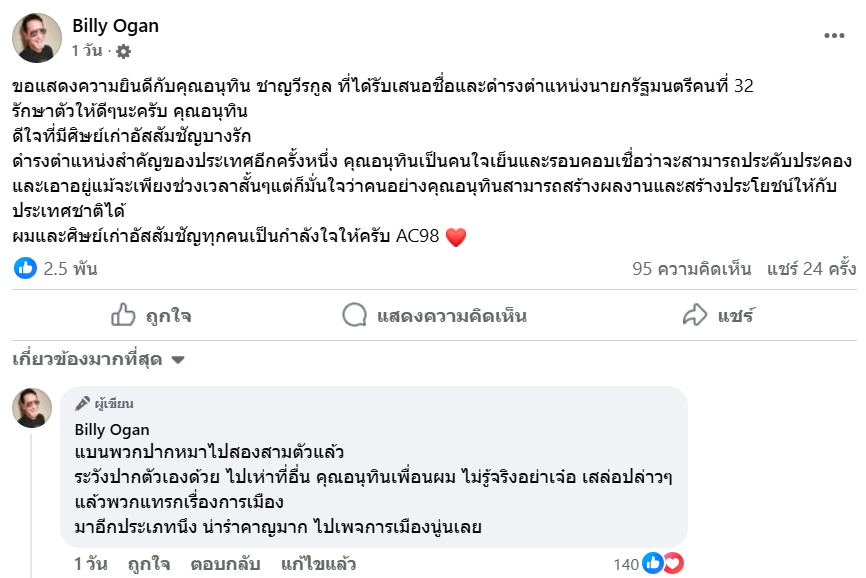Viewport: 866px width, 578px height.
Task: Click the reaction icons on the comment
Action: (x=661, y=564)
